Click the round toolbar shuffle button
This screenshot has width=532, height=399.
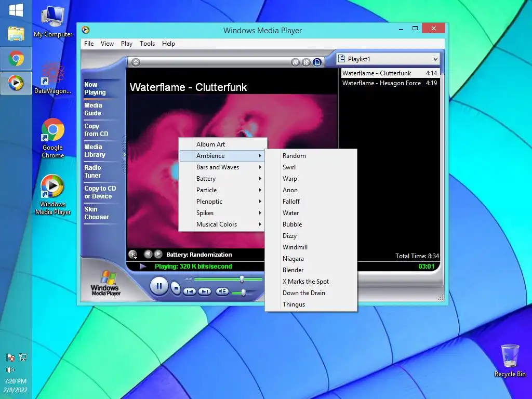[x=295, y=62]
